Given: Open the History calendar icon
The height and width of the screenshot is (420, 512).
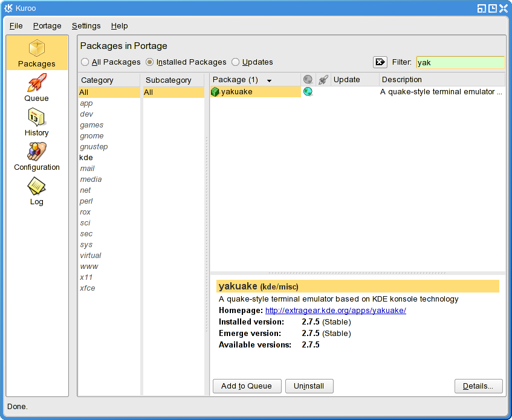Looking at the screenshot, I should [36, 117].
